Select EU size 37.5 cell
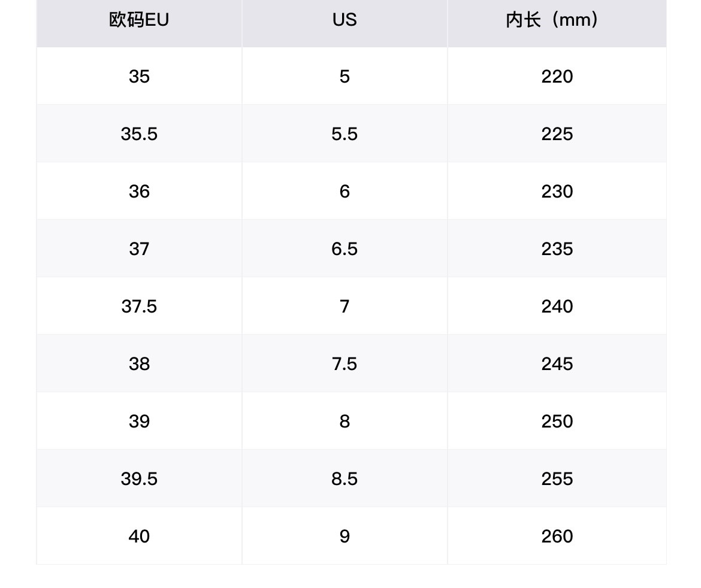This screenshot has width=701, height=588. (139, 306)
